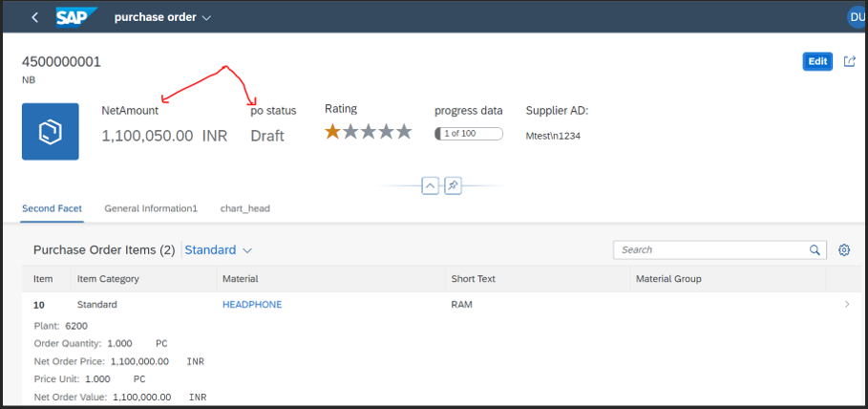Click the fifth rating star
The width and height of the screenshot is (868, 409).
[x=404, y=131]
